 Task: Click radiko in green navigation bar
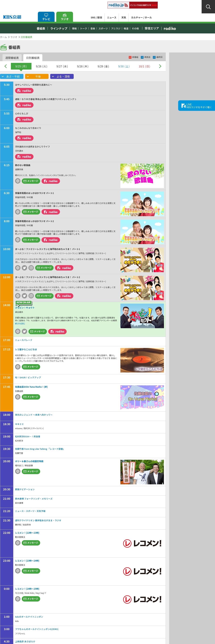point(170,28)
